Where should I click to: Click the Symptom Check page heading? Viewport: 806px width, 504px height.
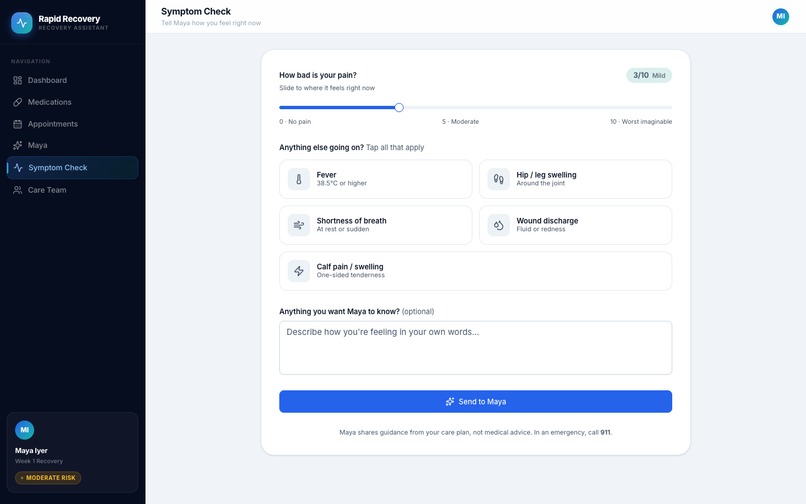pos(196,11)
